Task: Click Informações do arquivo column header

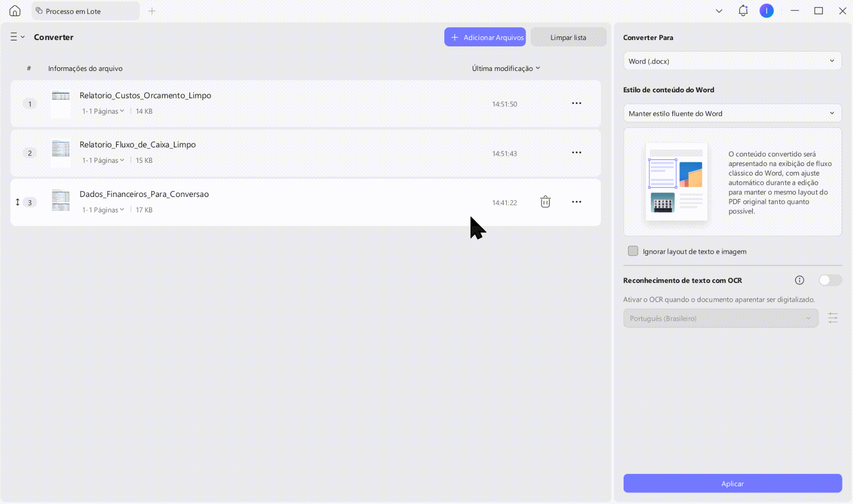Action: [85, 68]
